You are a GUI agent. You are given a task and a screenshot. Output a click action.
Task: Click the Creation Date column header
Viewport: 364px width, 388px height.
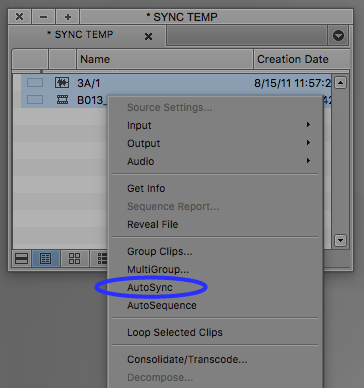[x=302, y=59]
